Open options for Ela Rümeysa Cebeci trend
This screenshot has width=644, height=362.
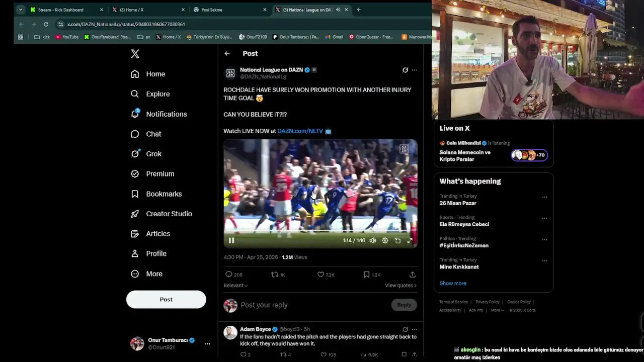[544, 219]
